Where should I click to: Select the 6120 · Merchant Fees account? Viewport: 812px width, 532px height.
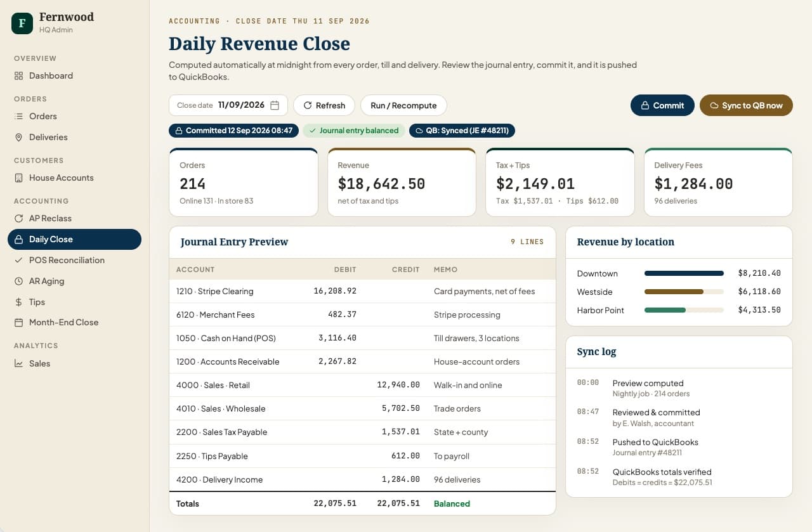[216, 315]
